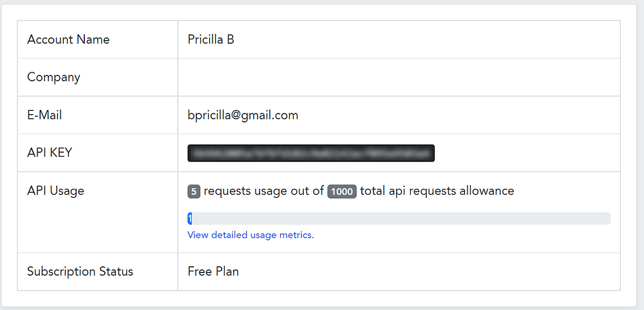The width and height of the screenshot is (644, 310).
Task: Open the View detailed usage metrics link
Action: click(251, 235)
